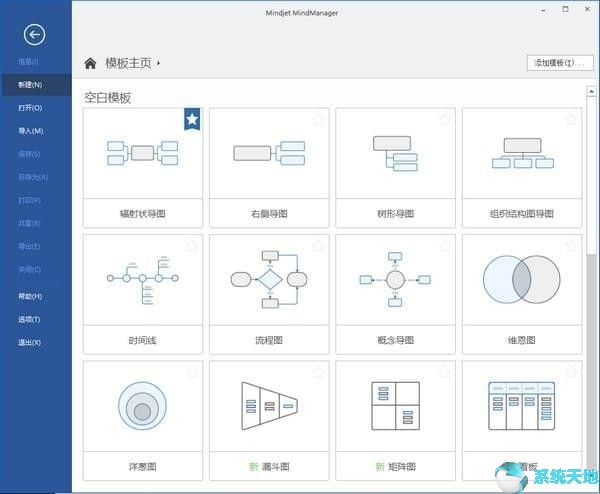Select the 流程图 flowchart template

(x=269, y=294)
